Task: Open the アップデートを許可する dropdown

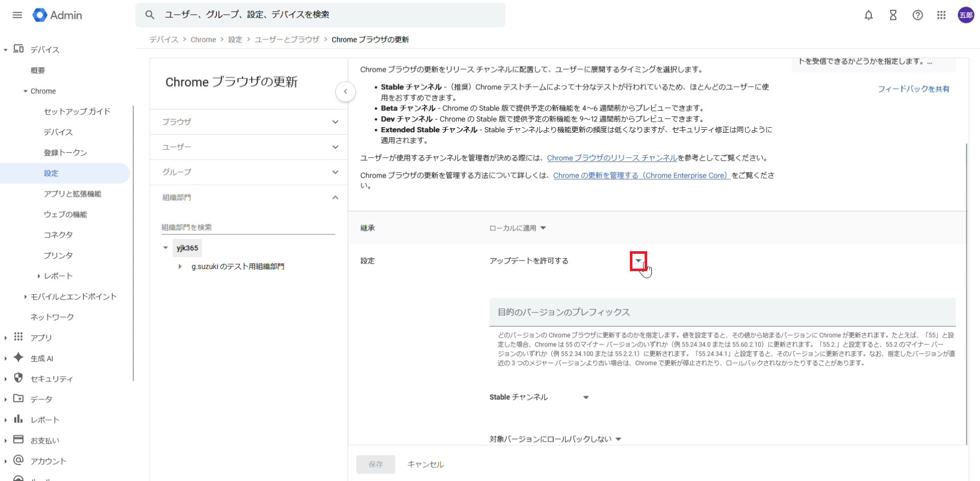Action: click(x=638, y=261)
